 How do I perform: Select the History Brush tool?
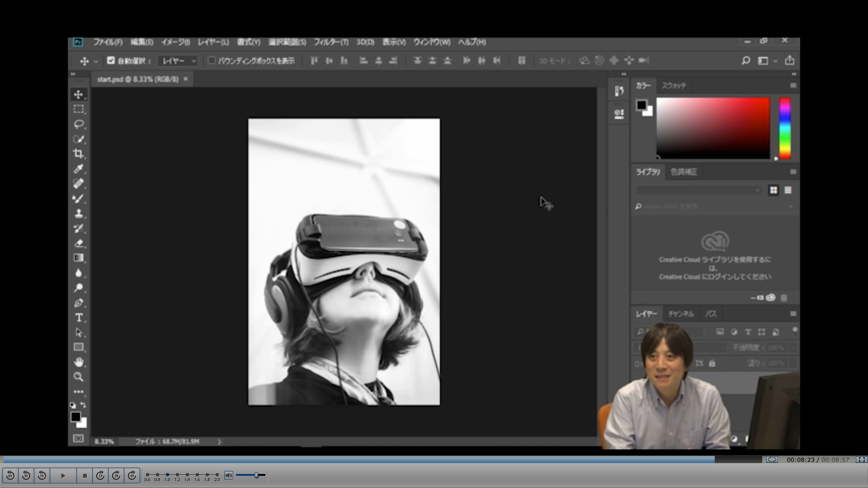coord(79,229)
